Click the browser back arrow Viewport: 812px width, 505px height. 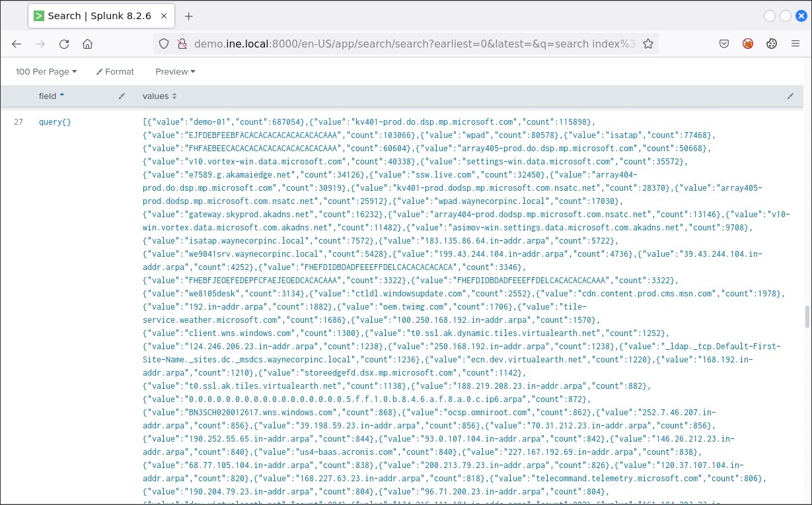point(17,44)
